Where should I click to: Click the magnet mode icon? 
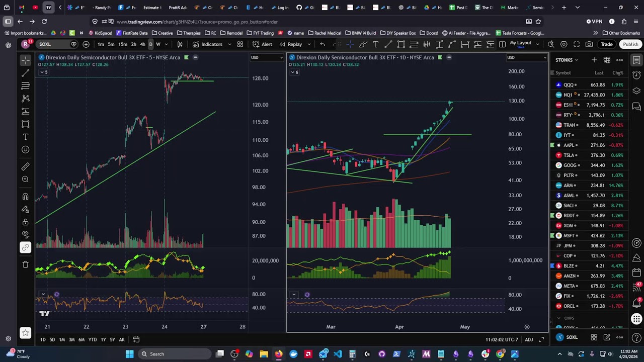(x=26, y=197)
